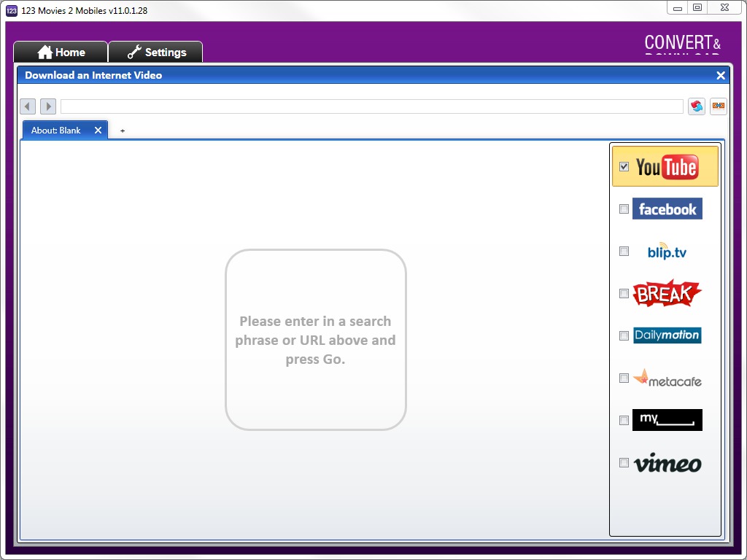Go back using the left arrow button
747x560 pixels.
click(x=28, y=106)
